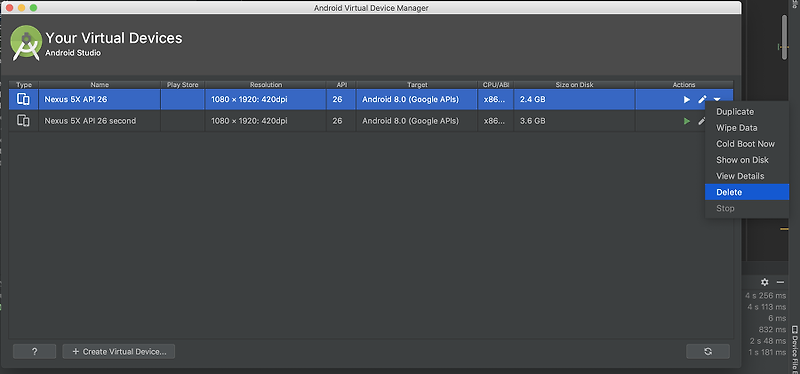Click the green zoom window button

33,8
